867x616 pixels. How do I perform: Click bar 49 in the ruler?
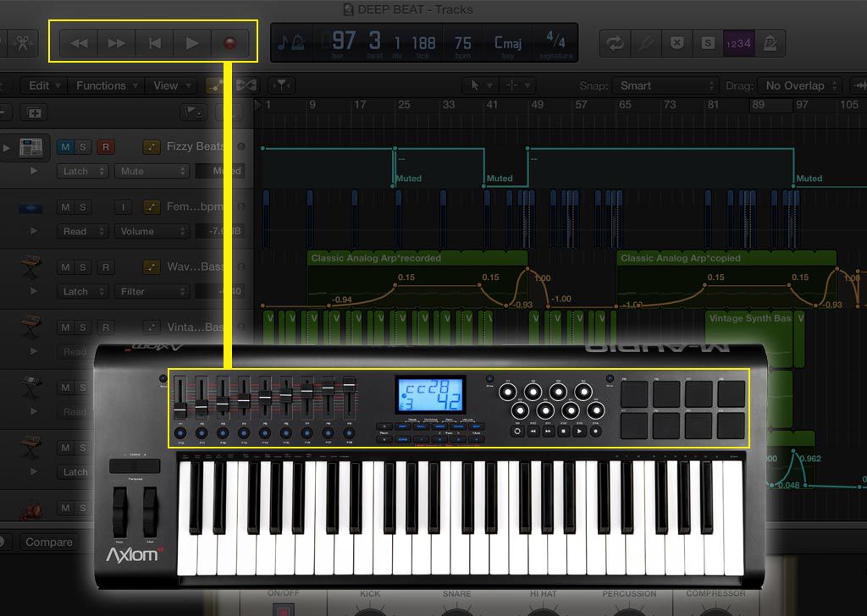537,104
